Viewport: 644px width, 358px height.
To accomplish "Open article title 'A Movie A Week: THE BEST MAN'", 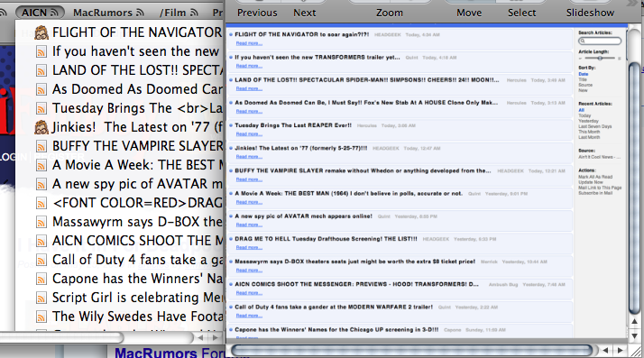I will point(349,193).
